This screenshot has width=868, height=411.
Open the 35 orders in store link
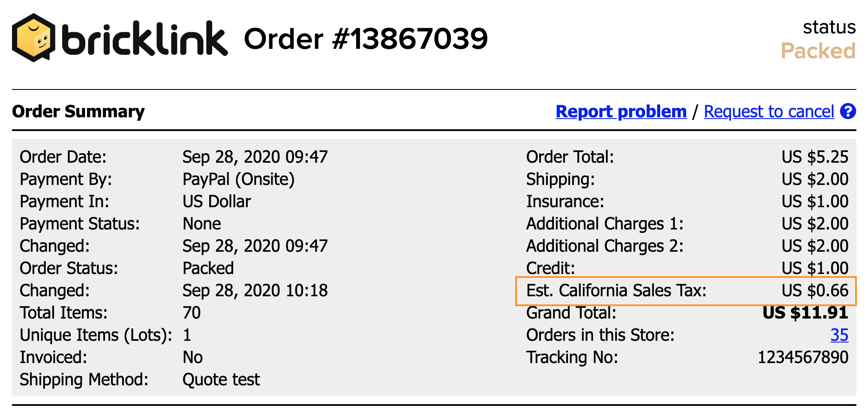[x=839, y=335]
